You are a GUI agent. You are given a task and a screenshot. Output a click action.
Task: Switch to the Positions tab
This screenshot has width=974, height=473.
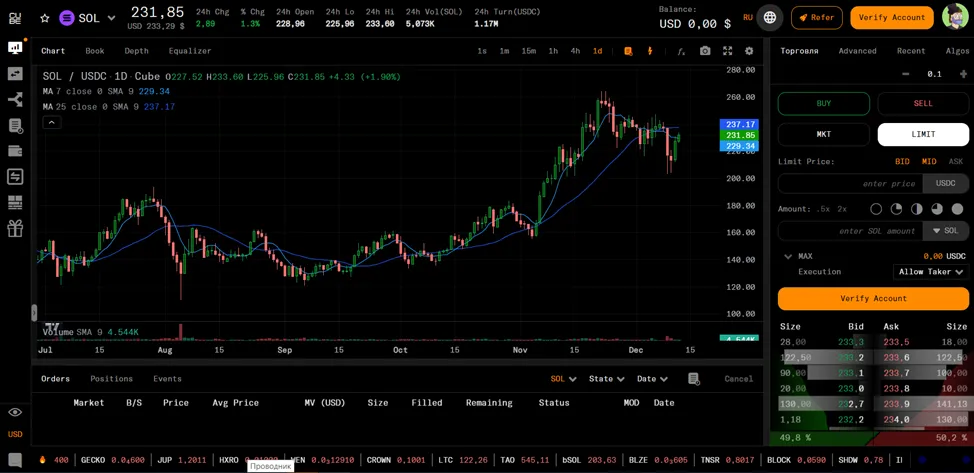pos(111,379)
